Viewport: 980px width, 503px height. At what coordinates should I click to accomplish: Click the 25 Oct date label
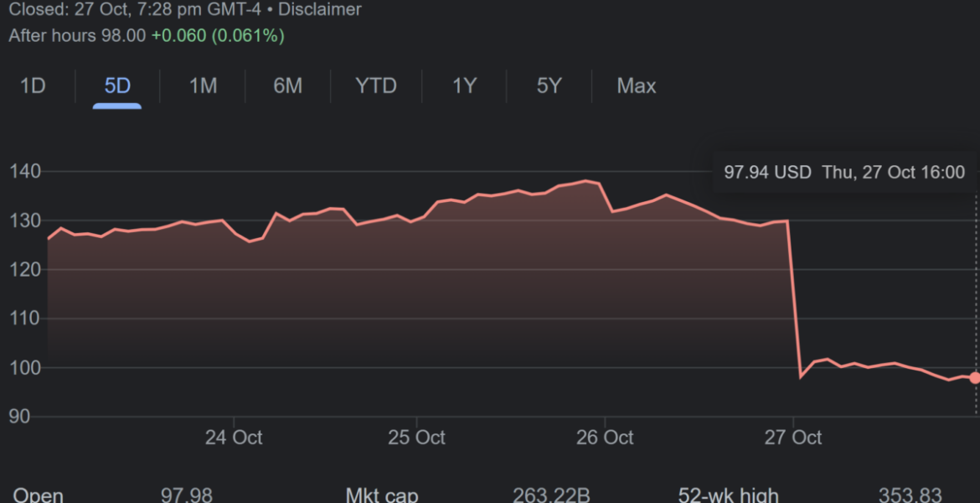416,438
